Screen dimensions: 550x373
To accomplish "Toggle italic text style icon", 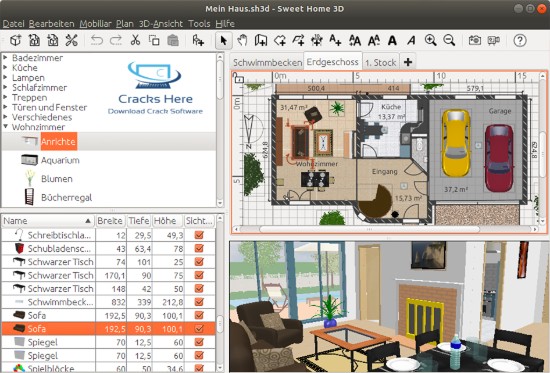I will [x=411, y=40].
